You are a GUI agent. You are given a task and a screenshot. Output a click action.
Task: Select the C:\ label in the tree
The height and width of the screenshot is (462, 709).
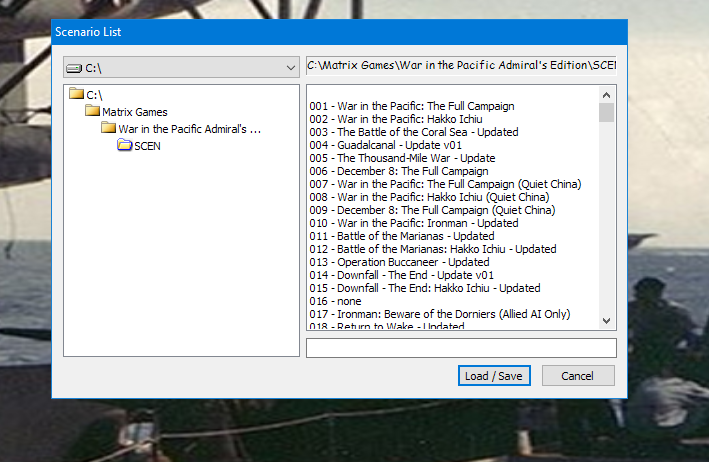click(x=95, y=95)
